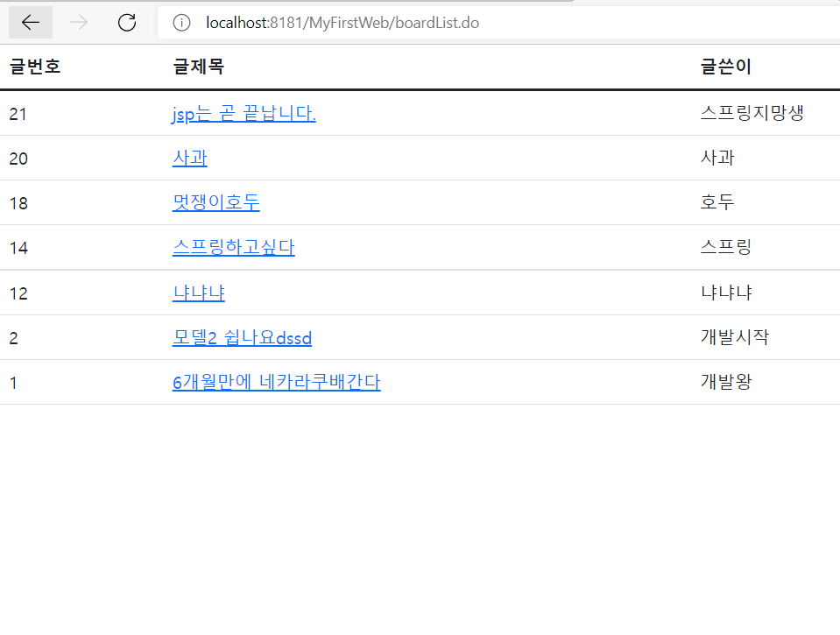Screen dimensions: 840x635
Task: Open post titled 'jsp는 곧 끝납니다.'
Action: 244,114
